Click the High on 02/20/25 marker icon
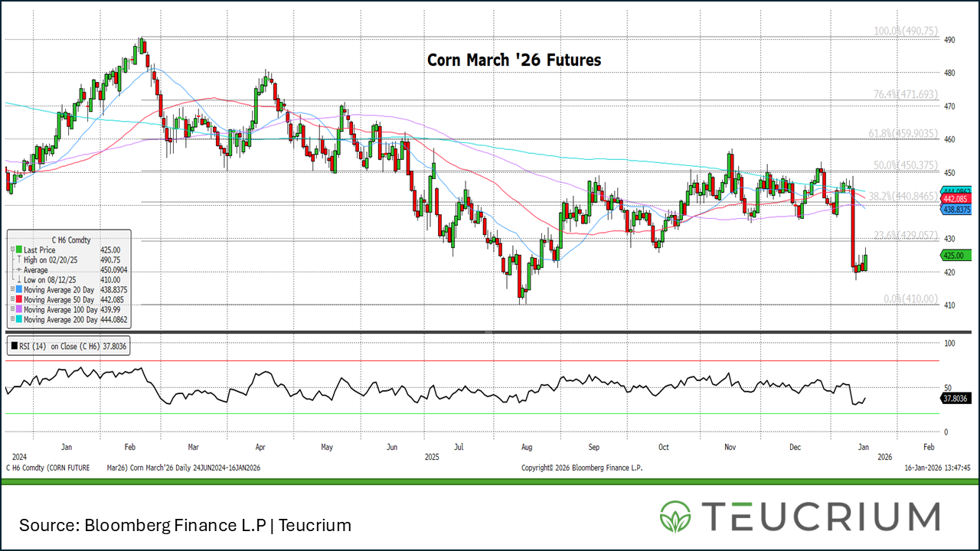This screenshot has width=980, height=551. click(18, 260)
